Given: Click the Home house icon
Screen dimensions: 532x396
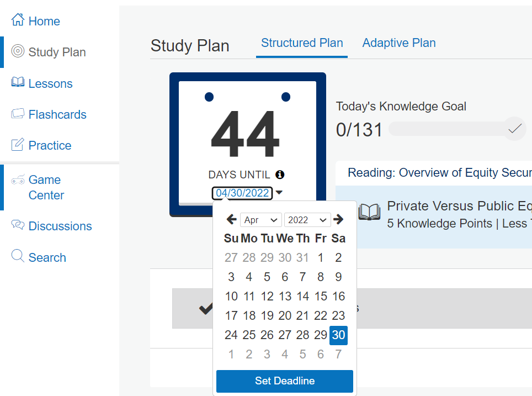Looking at the screenshot, I should point(18,20).
